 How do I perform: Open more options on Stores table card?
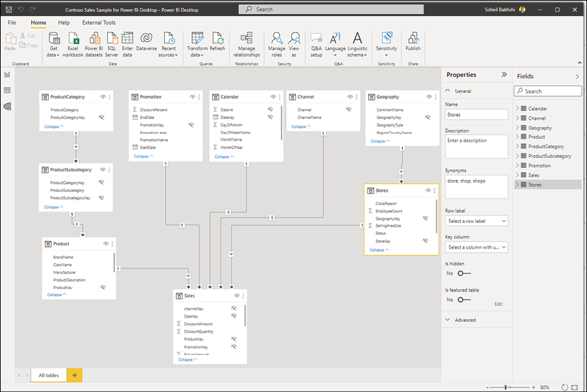(434, 191)
